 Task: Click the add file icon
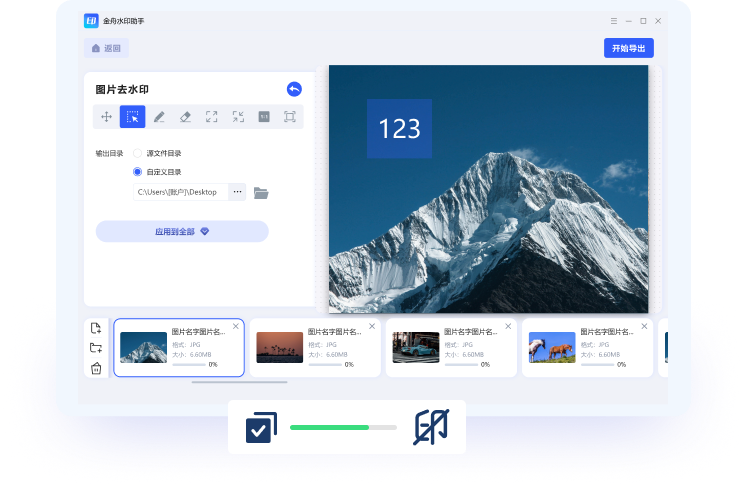[96, 328]
